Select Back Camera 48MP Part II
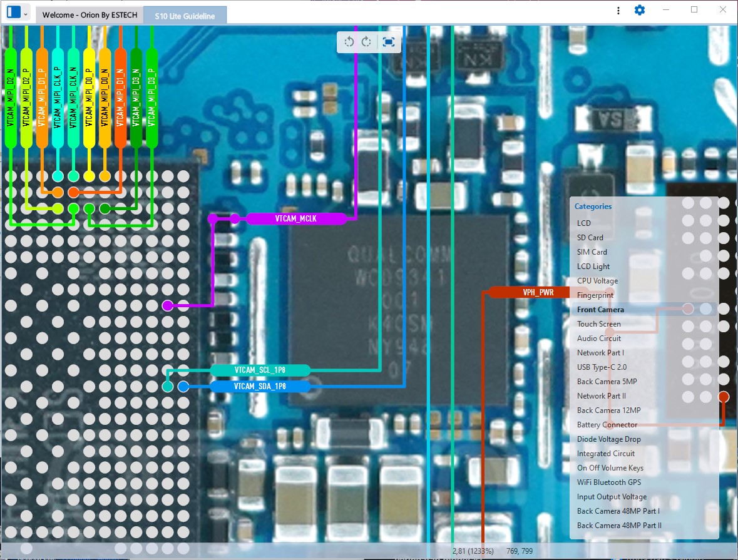This screenshot has height=560, width=738. point(619,526)
